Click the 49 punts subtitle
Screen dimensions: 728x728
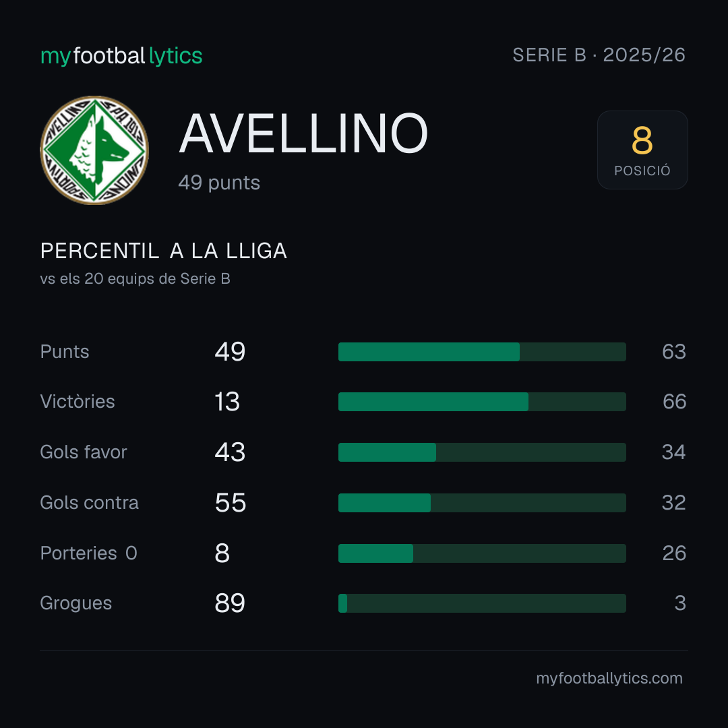coord(219,183)
